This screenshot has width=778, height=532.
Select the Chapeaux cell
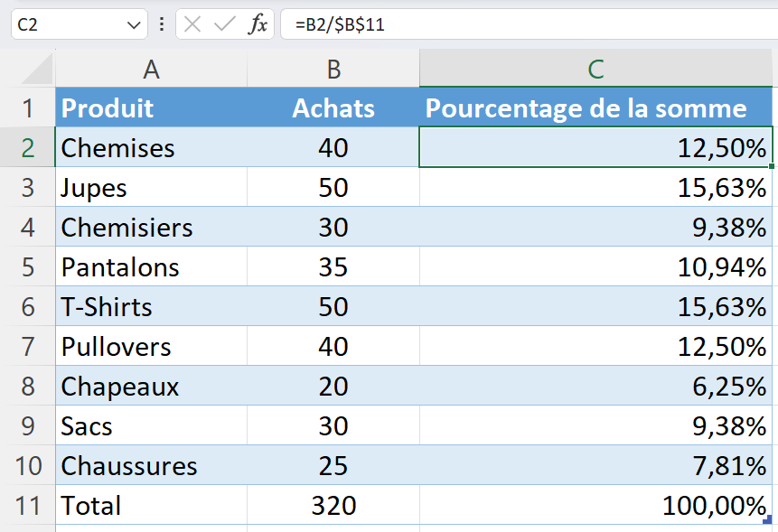coord(151,386)
